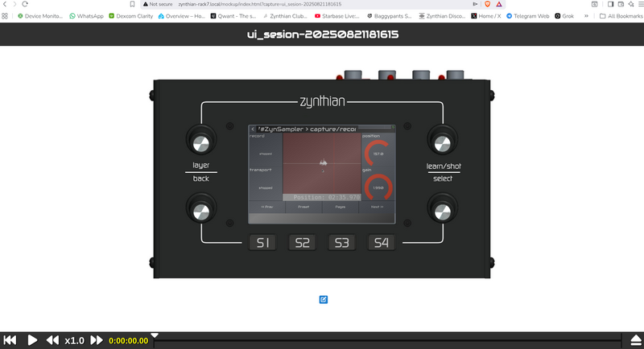Click the blue edit pencil icon

tap(324, 300)
